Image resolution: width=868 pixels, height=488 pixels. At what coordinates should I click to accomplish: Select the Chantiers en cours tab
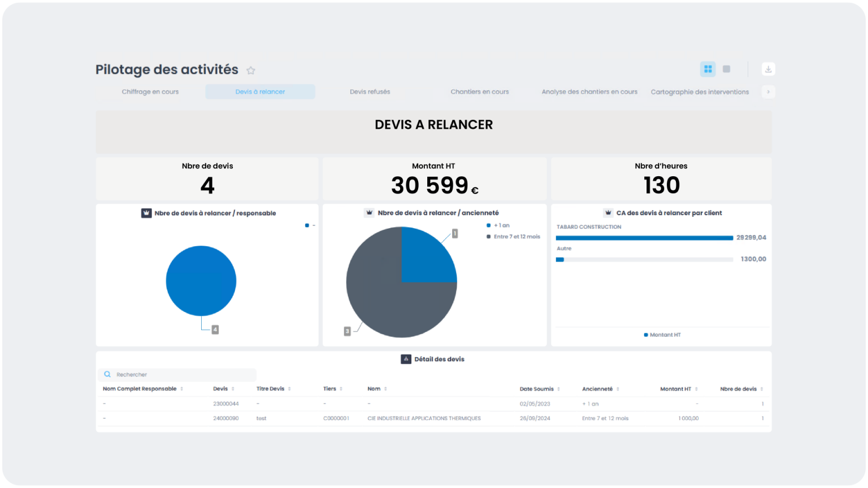[x=479, y=91]
